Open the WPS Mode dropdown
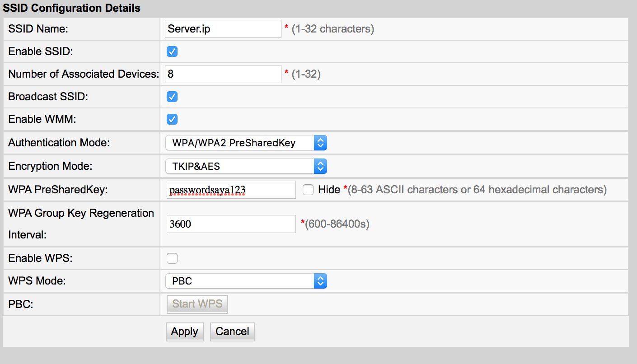 click(x=246, y=281)
